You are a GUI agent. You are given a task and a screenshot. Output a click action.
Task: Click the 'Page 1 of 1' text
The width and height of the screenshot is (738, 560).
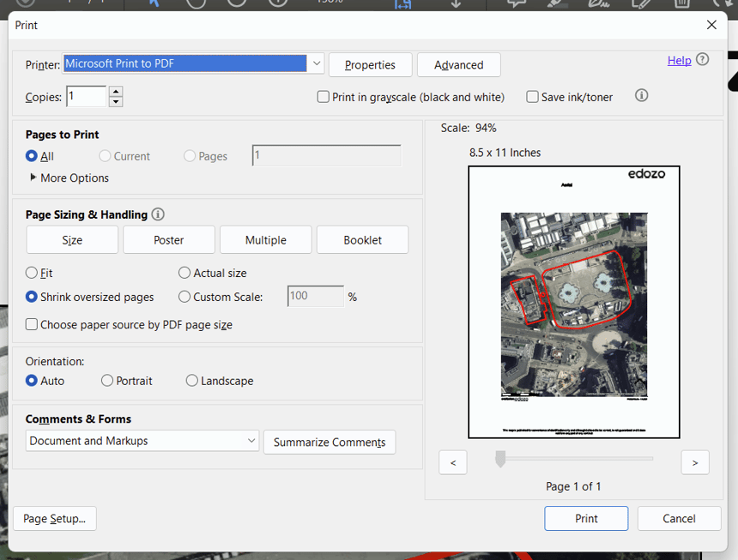(x=573, y=486)
